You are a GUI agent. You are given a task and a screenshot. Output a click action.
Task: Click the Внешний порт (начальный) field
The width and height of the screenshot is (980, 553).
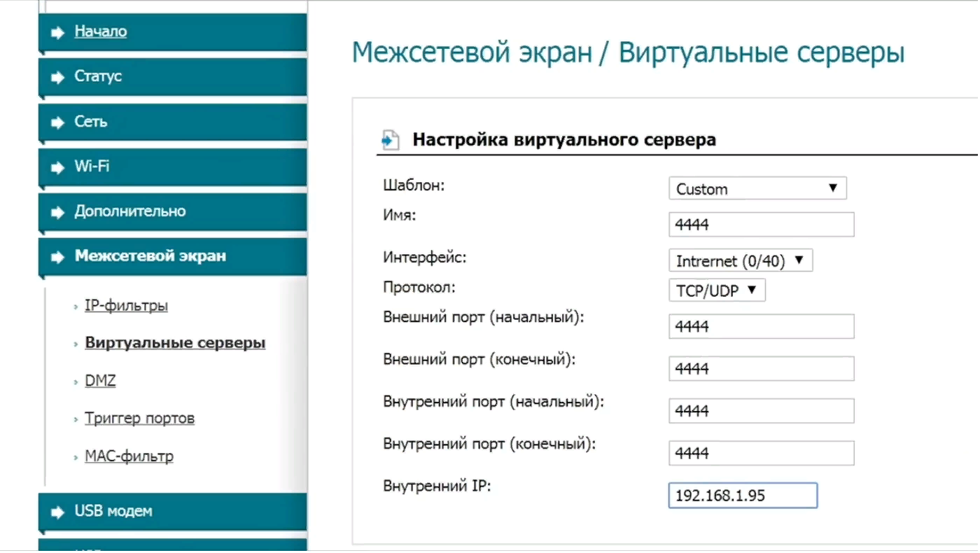[x=762, y=326]
